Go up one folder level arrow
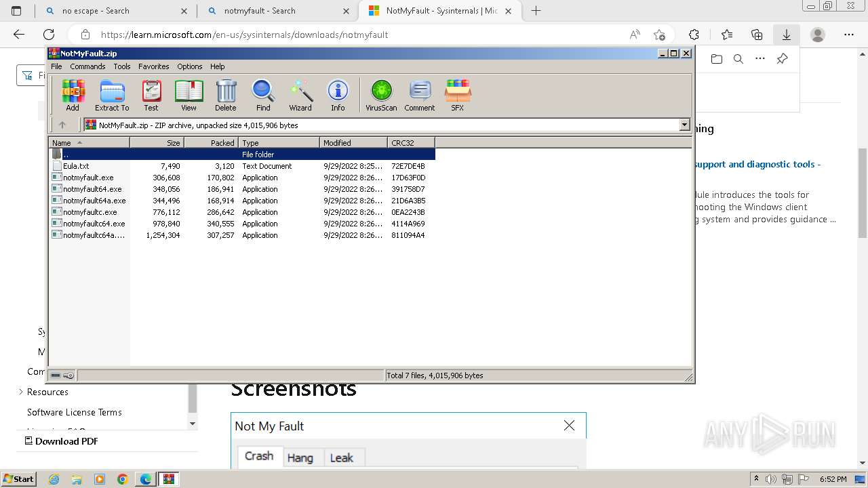The image size is (868, 488). coord(62,125)
